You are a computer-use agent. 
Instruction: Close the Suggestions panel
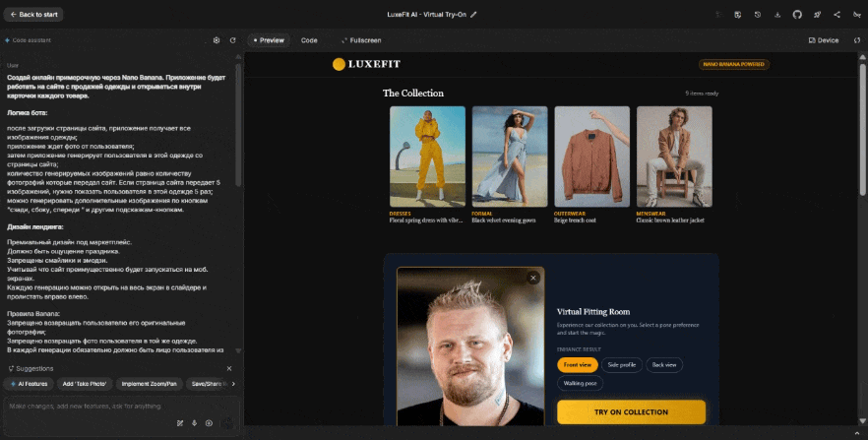pos(229,368)
